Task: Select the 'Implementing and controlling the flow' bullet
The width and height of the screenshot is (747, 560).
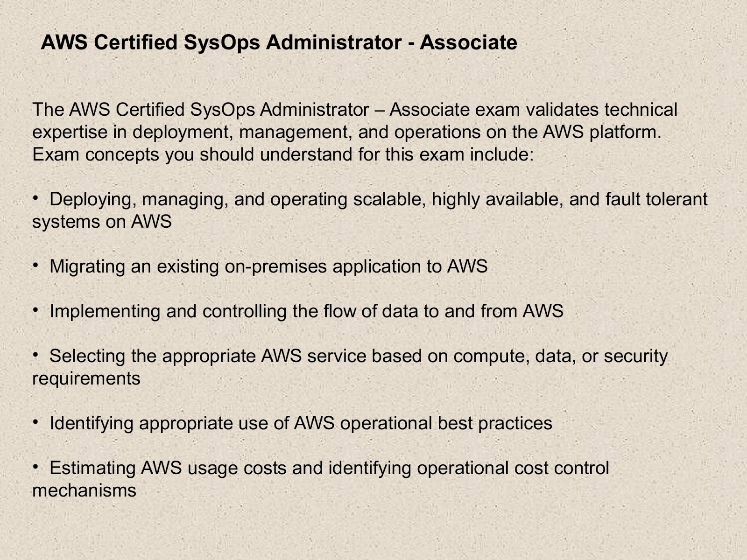Action: click(x=306, y=311)
